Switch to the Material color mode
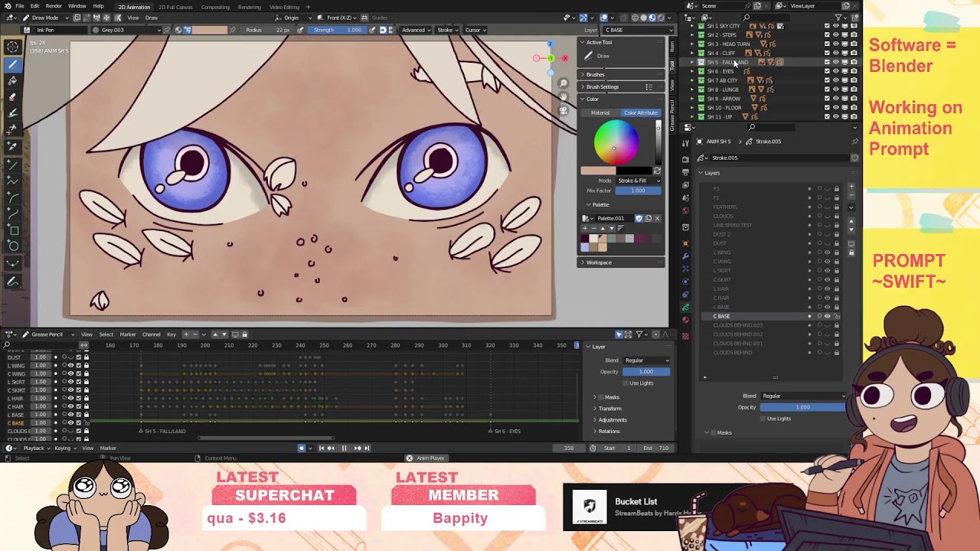Screen dimensions: 980x551 point(600,112)
